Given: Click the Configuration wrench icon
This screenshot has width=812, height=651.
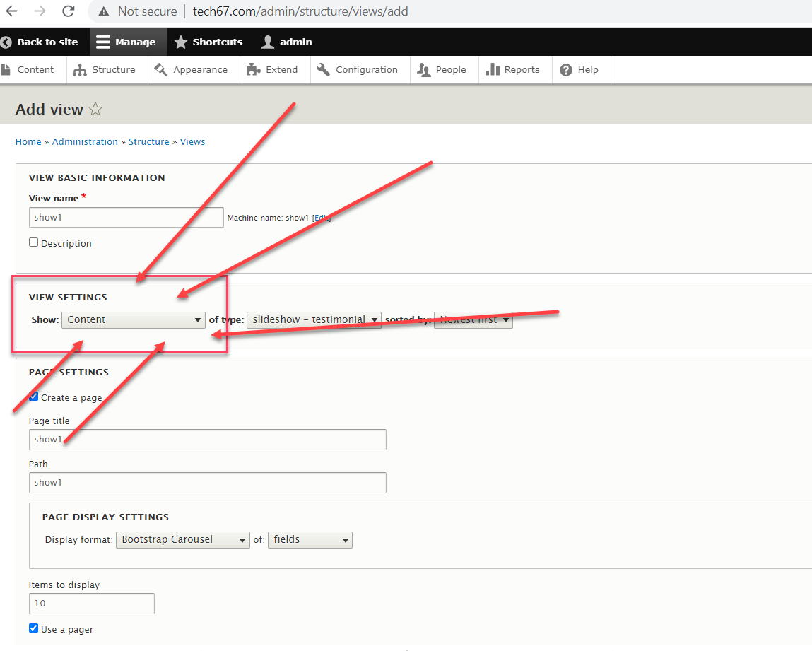Looking at the screenshot, I should [323, 69].
